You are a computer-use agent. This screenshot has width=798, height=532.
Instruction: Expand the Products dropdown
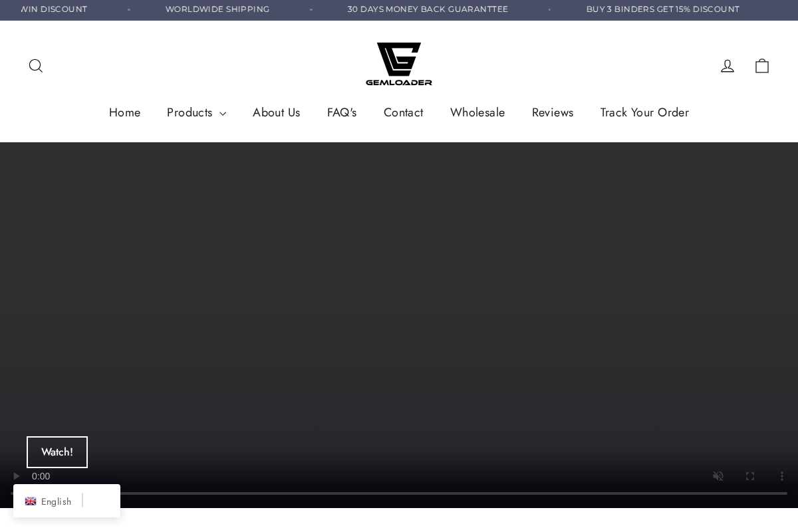click(x=196, y=112)
